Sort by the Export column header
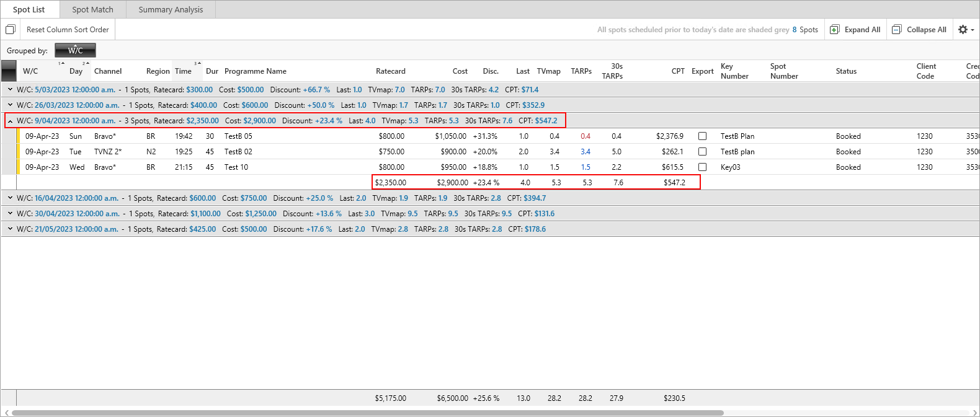 tap(703, 71)
